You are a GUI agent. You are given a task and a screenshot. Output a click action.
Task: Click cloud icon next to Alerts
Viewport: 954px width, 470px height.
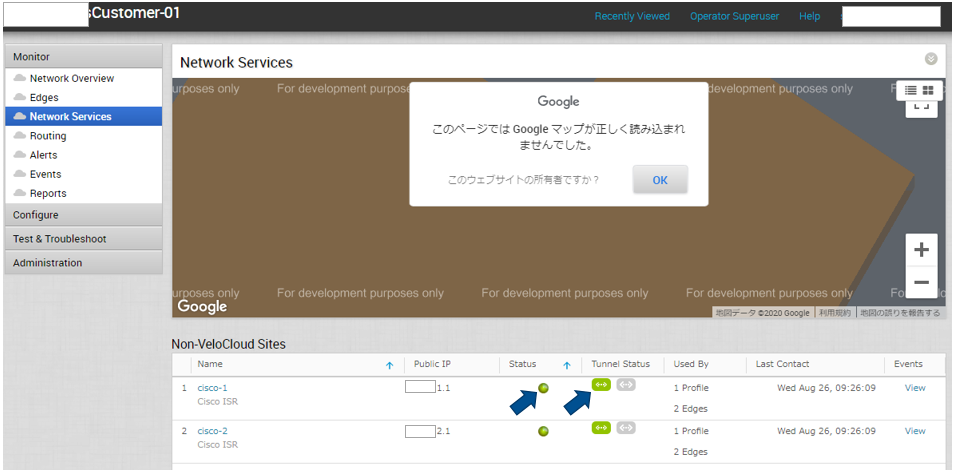pos(20,155)
